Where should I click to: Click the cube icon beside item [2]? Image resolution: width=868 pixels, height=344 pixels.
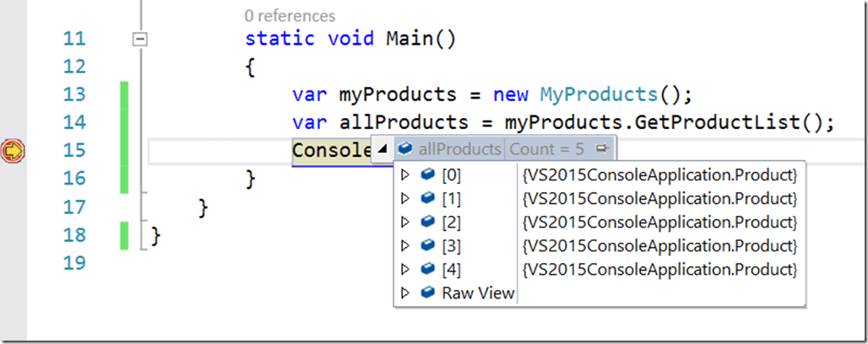(428, 223)
